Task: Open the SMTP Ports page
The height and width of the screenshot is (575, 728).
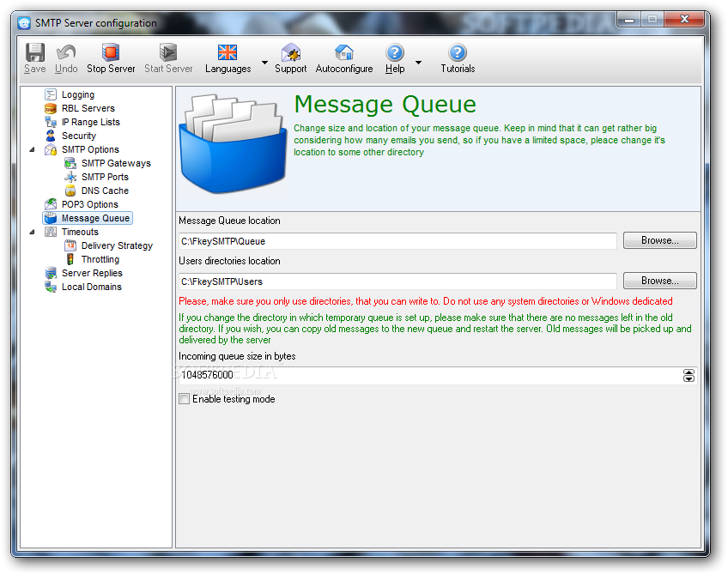Action: click(x=105, y=178)
